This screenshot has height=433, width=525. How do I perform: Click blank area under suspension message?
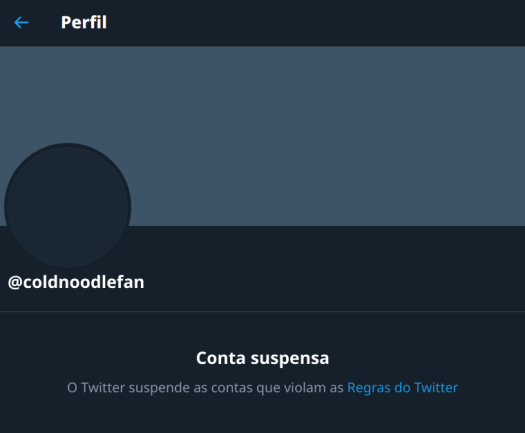click(262, 417)
